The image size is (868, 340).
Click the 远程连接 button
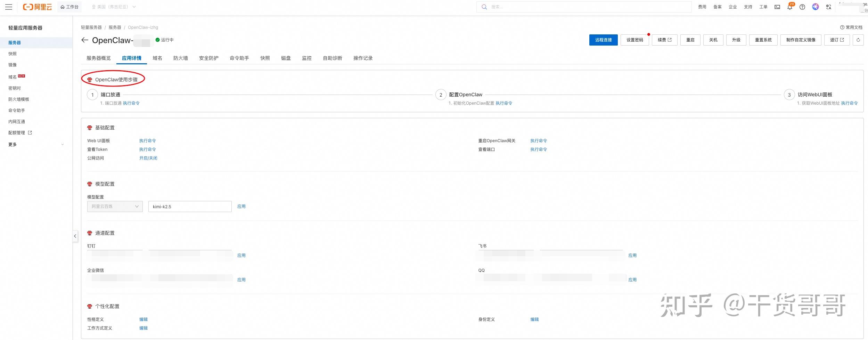604,40
